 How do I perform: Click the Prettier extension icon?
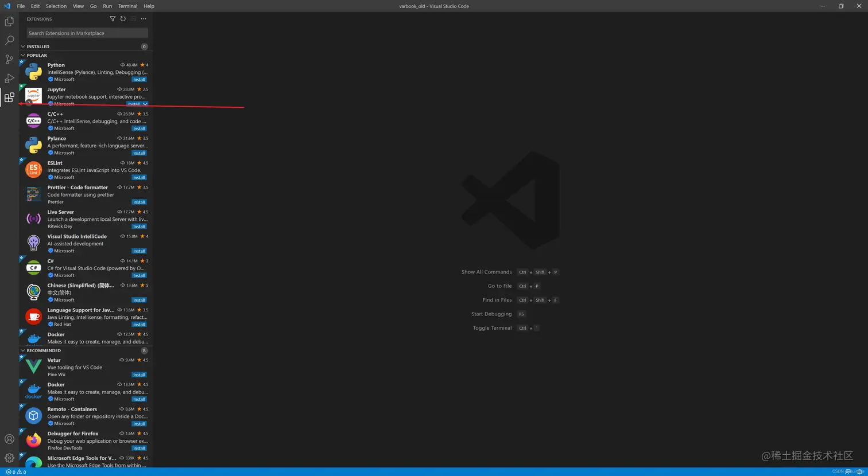pyautogui.click(x=33, y=194)
